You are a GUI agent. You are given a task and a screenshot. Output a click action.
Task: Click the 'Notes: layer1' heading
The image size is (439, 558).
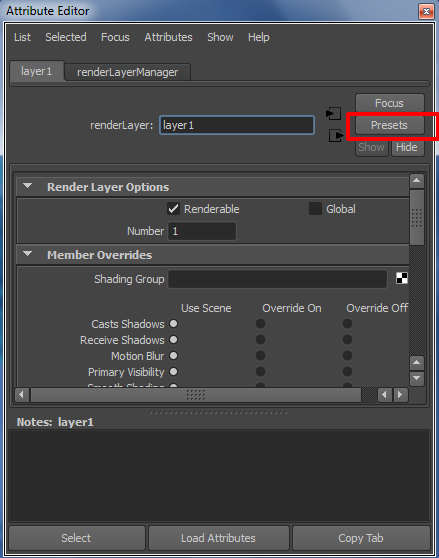55,422
